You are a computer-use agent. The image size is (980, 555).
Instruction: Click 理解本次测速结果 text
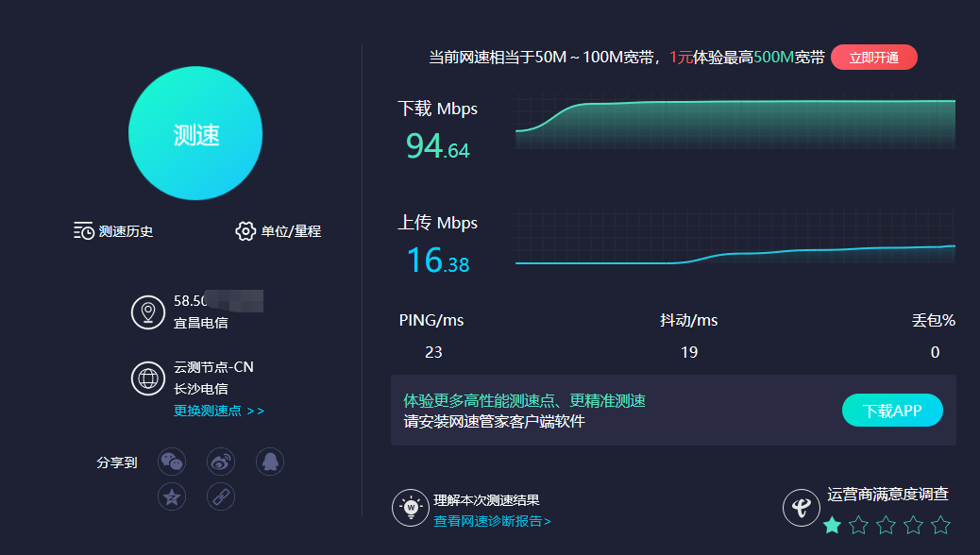487,500
